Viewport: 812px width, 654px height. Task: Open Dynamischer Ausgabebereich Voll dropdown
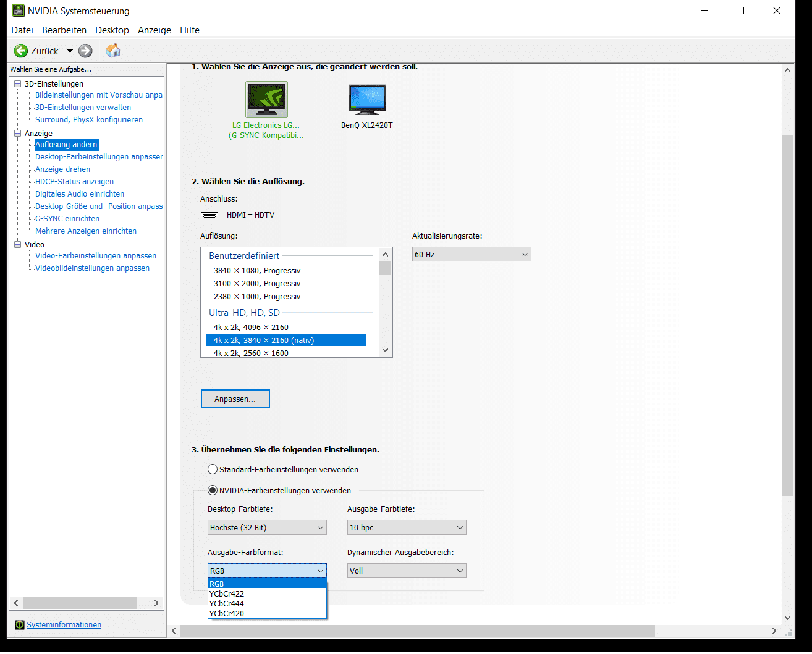tap(407, 571)
